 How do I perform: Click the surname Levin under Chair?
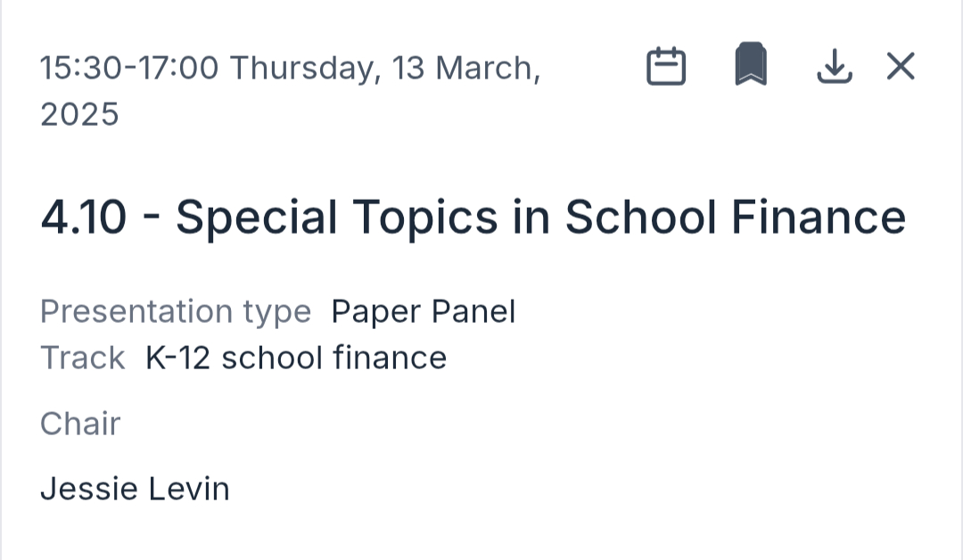tap(189, 489)
